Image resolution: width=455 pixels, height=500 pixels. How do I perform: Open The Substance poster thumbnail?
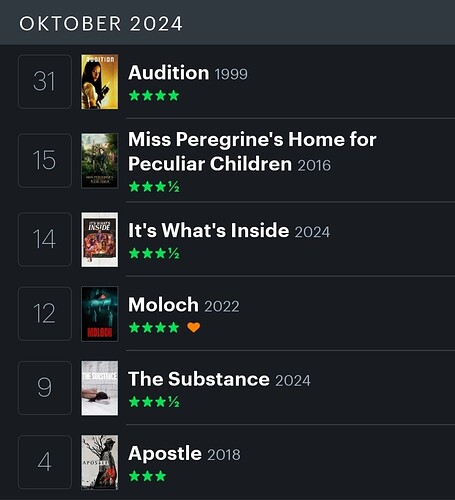click(x=100, y=388)
